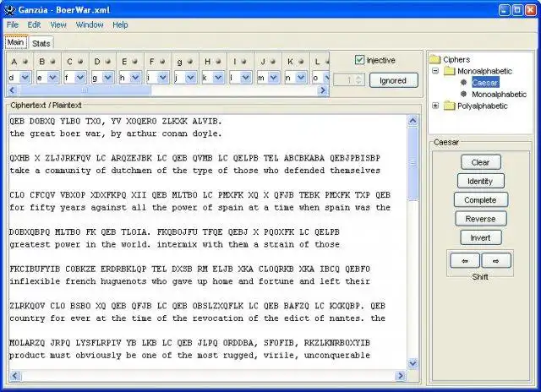This screenshot has width=541, height=392.
Task: Select Caesar in the cipher tree
Action: pyautogui.click(x=485, y=83)
